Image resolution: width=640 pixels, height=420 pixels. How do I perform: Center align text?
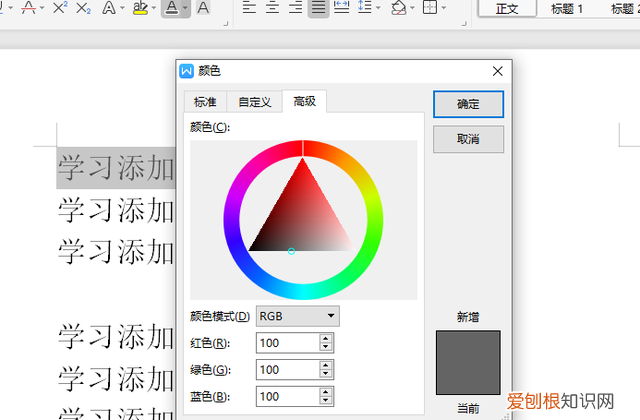(272, 7)
